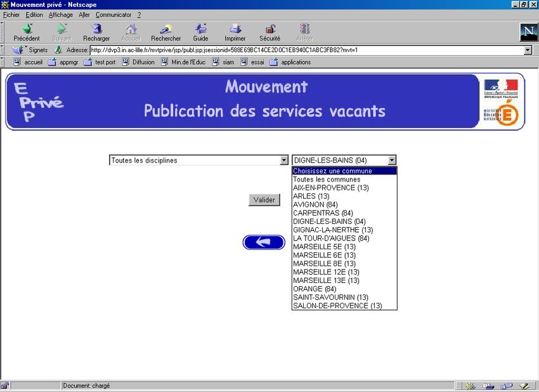The height and width of the screenshot is (392, 539).
Task: Click the blue back arrow button
Action: pos(264,242)
